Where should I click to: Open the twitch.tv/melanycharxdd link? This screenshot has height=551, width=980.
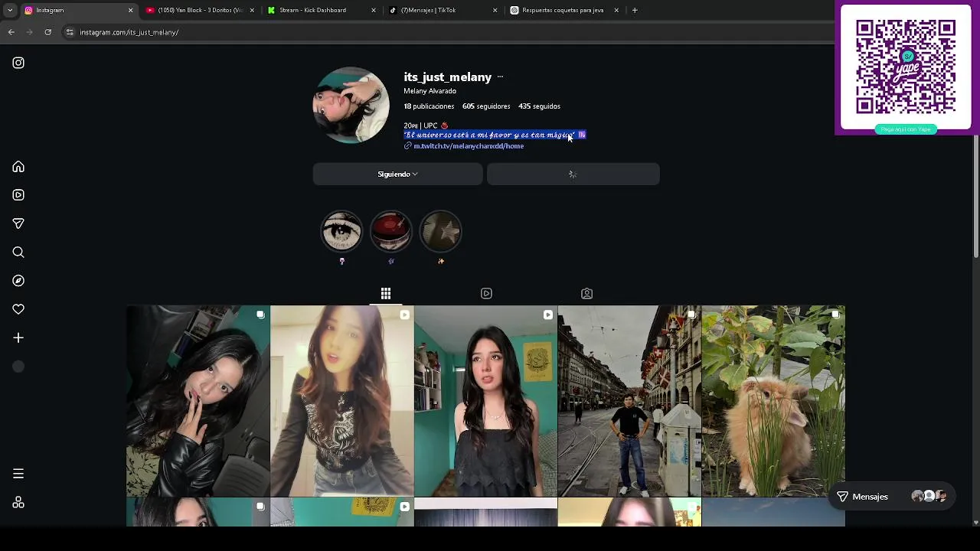tap(468, 146)
